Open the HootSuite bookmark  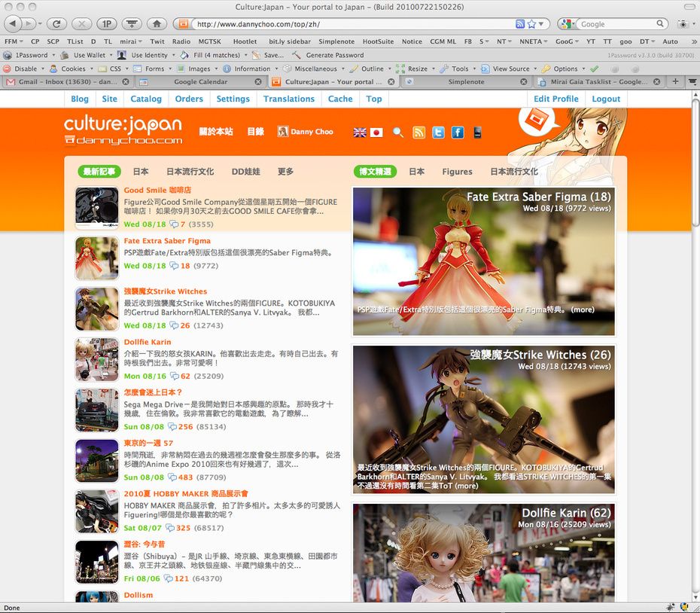point(378,41)
